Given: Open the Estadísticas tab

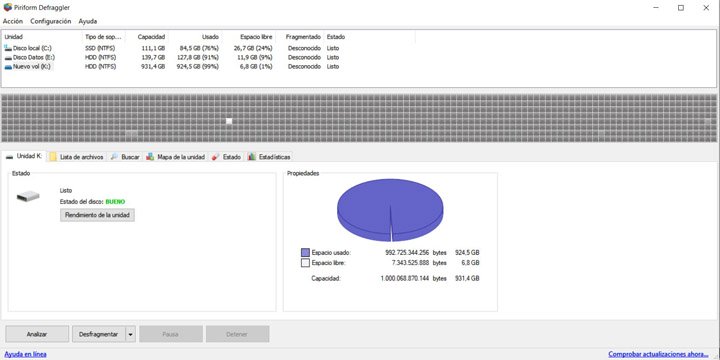Looking at the screenshot, I should [x=269, y=157].
